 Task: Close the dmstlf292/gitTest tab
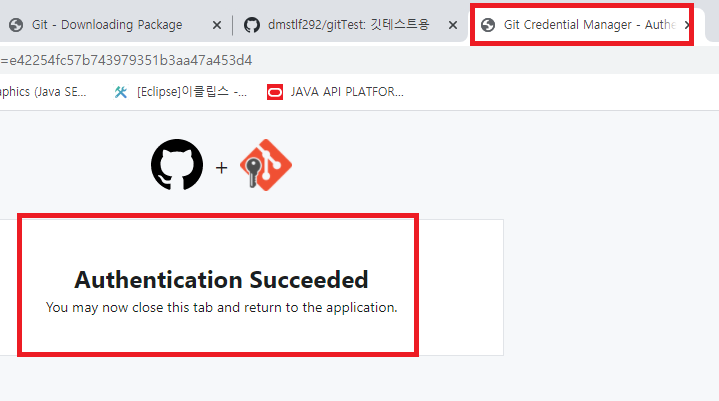pyautogui.click(x=453, y=25)
